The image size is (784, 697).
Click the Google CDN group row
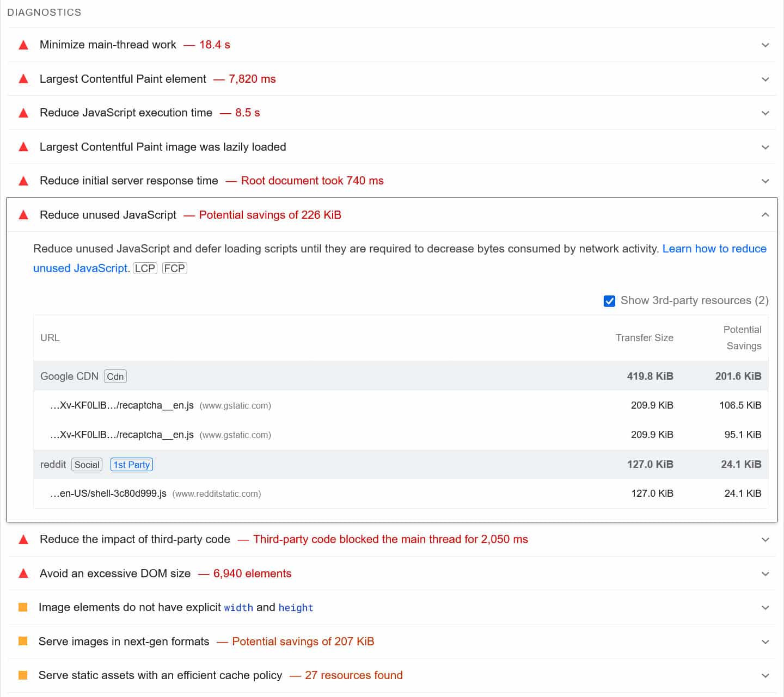click(69, 377)
